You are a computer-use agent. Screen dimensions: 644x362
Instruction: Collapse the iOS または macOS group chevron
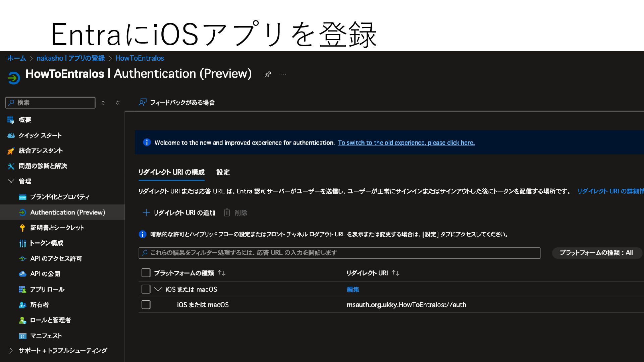[x=158, y=289]
